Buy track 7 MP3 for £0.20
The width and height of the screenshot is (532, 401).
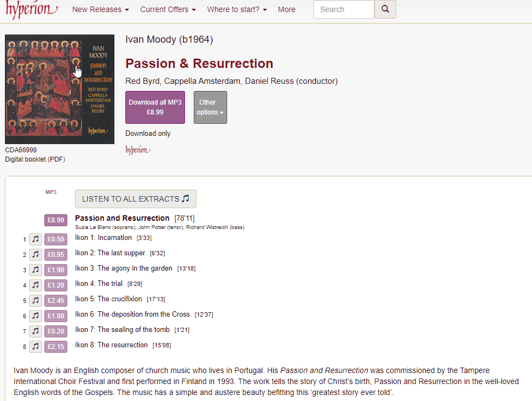point(56,331)
